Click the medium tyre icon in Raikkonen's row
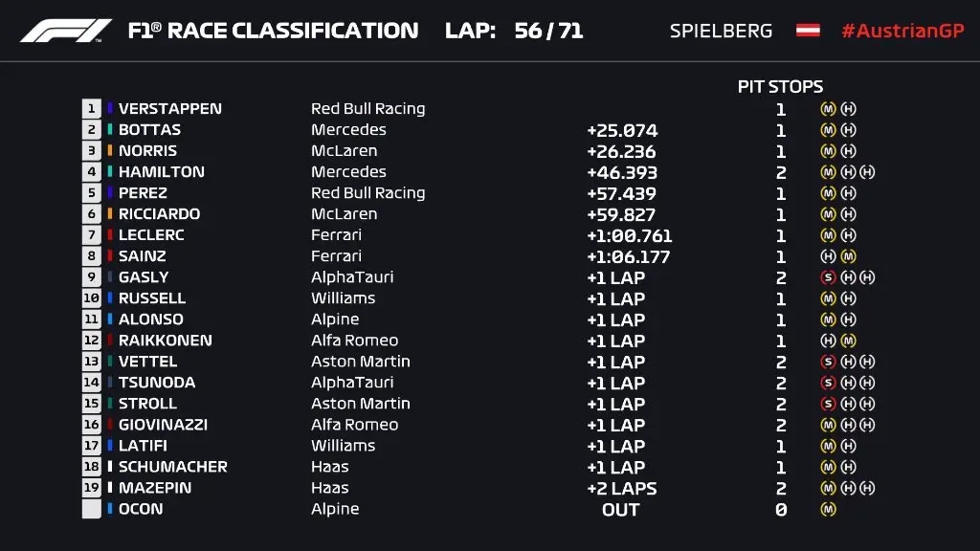The image size is (980, 551). pyautogui.click(x=848, y=341)
